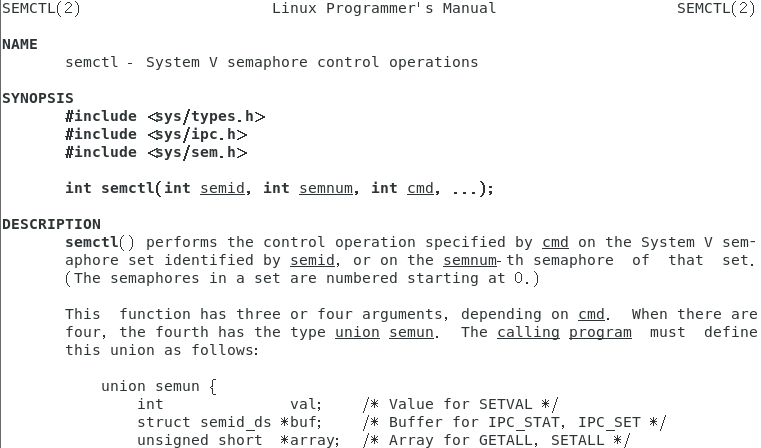Click the underlined word calling

[x=528, y=332]
